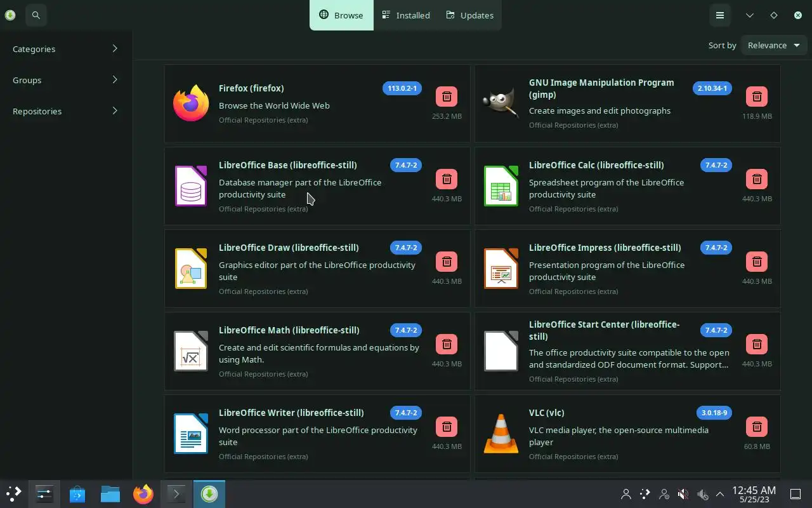812x508 pixels.
Task: Click the 60.8 MB size label
Action: pos(757,446)
